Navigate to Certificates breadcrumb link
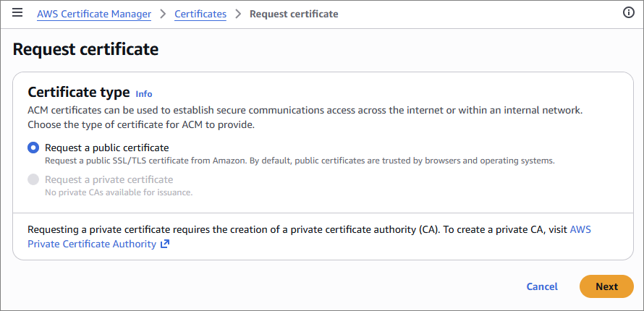The height and width of the screenshot is (311, 644). point(200,14)
